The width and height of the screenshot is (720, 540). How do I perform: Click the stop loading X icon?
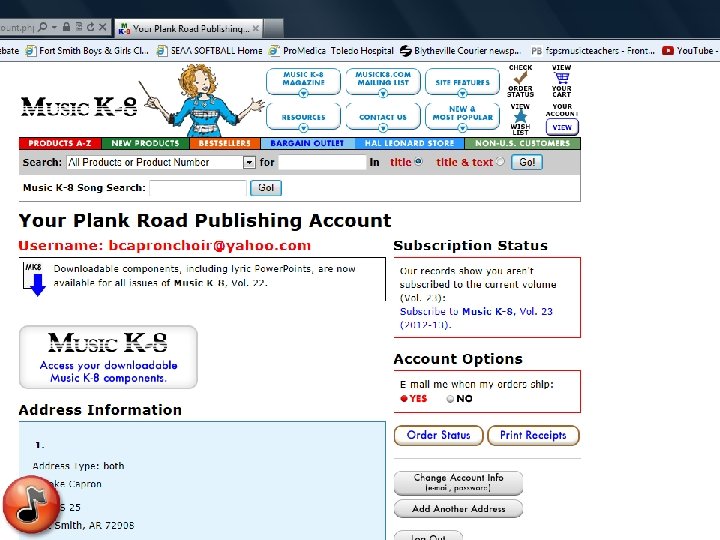(102, 27)
